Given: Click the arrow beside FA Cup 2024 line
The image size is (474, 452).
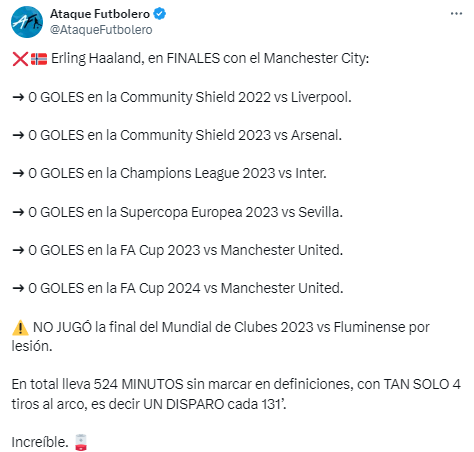Looking at the screenshot, I should coord(18,288).
